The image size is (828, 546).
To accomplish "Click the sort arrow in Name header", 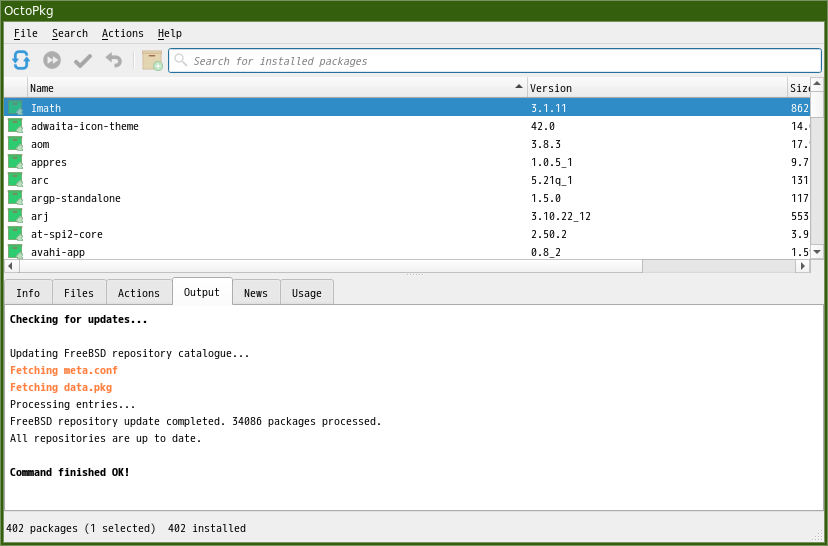I will pos(519,87).
